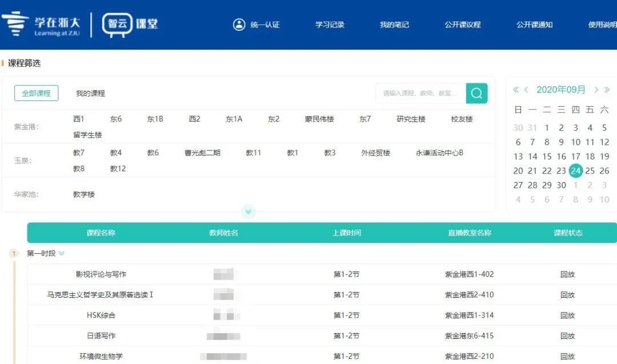The height and width of the screenshot is (364, 617).
Task: Go to previous year in calendar
Action: [516, 90]
